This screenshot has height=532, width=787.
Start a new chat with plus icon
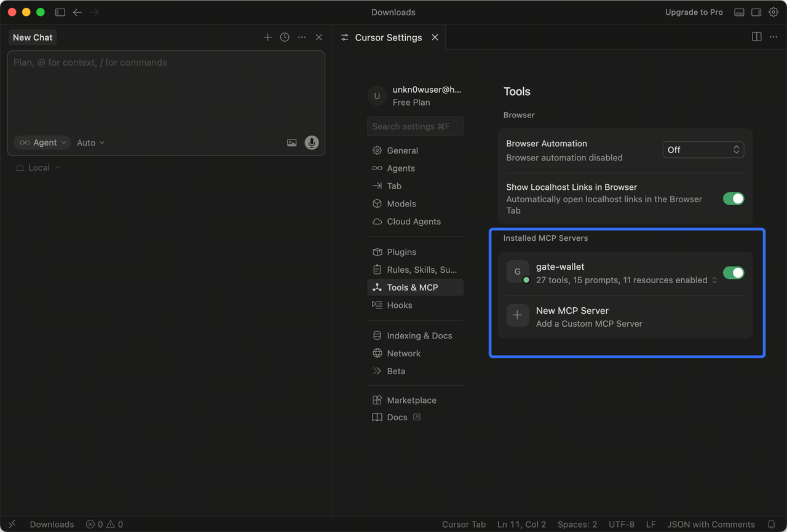(267, 37)
